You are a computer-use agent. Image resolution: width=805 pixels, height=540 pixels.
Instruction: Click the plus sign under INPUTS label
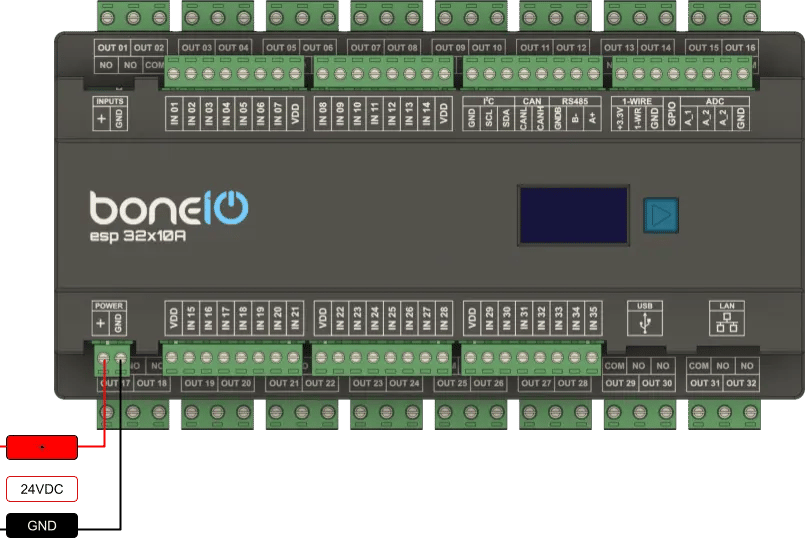pos(101,118)
